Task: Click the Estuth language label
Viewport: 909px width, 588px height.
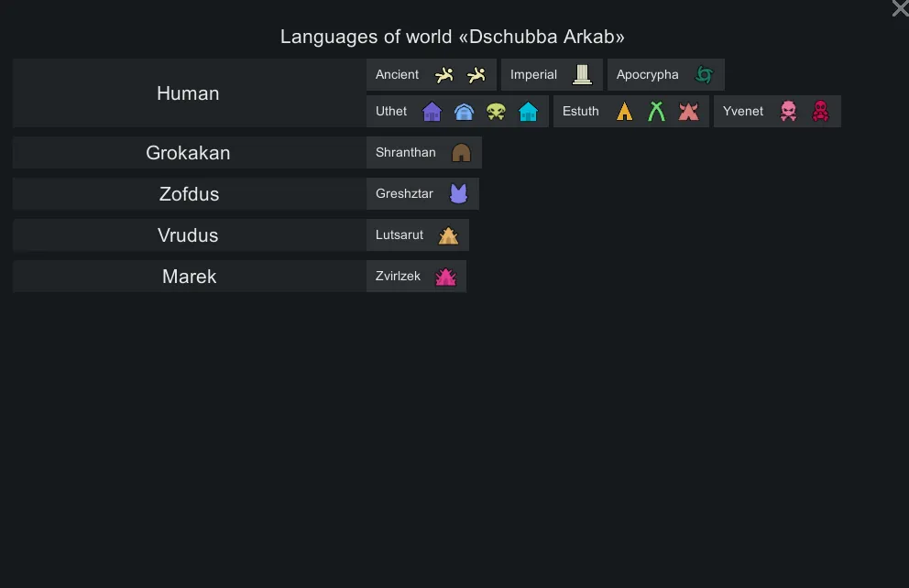Action: [x=581, y=112]
